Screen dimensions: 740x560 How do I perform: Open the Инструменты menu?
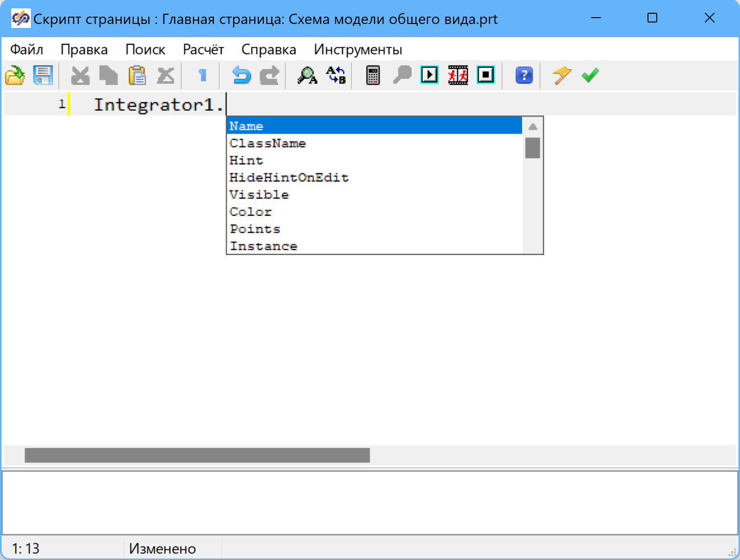click(x=358, y=49)
